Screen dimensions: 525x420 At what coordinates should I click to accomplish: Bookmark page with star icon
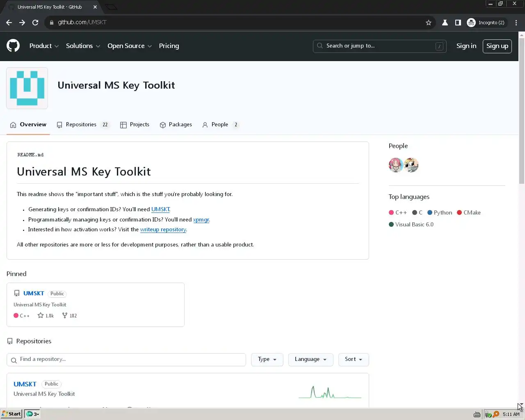[429, 23]
